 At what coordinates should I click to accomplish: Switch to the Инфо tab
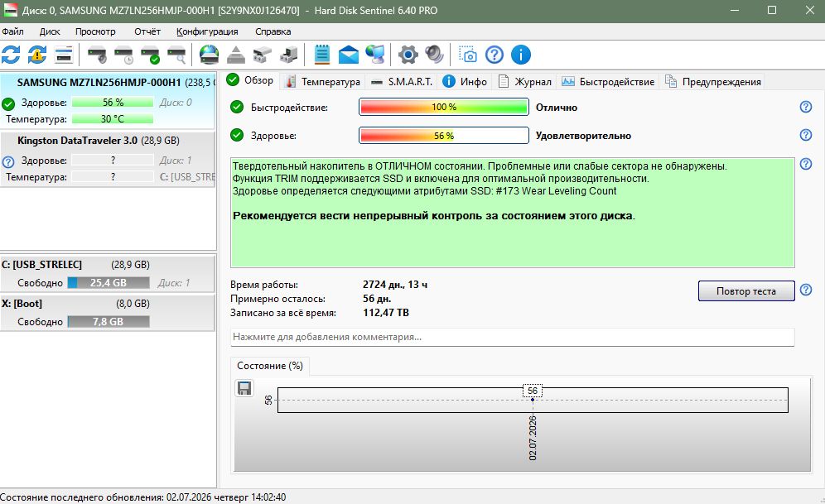coord(466,81)
